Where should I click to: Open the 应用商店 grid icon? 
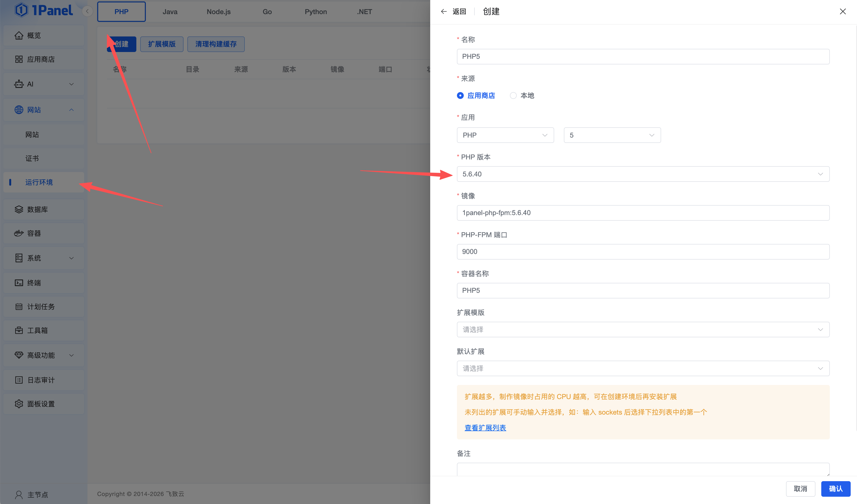coord(19,59)
